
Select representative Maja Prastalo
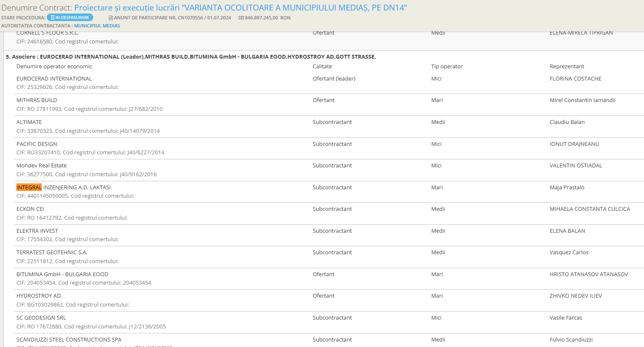pos(567,187)
